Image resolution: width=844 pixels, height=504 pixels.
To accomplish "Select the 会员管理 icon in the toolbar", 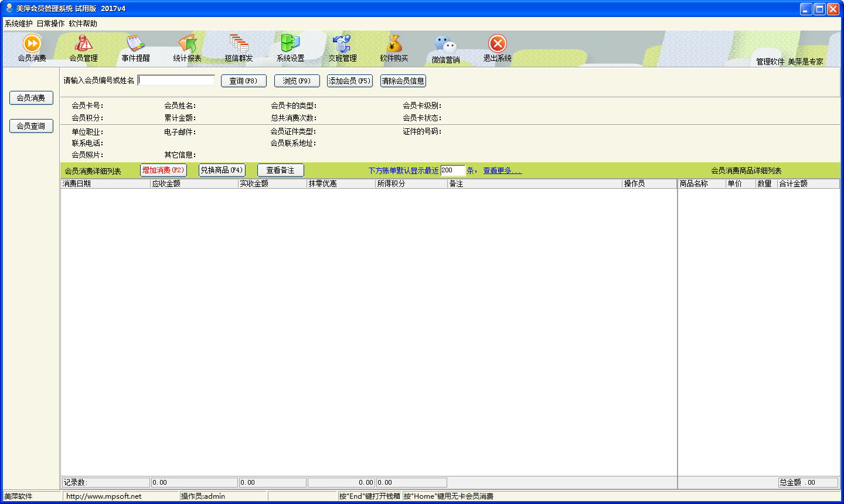I will tap(83, 48).
